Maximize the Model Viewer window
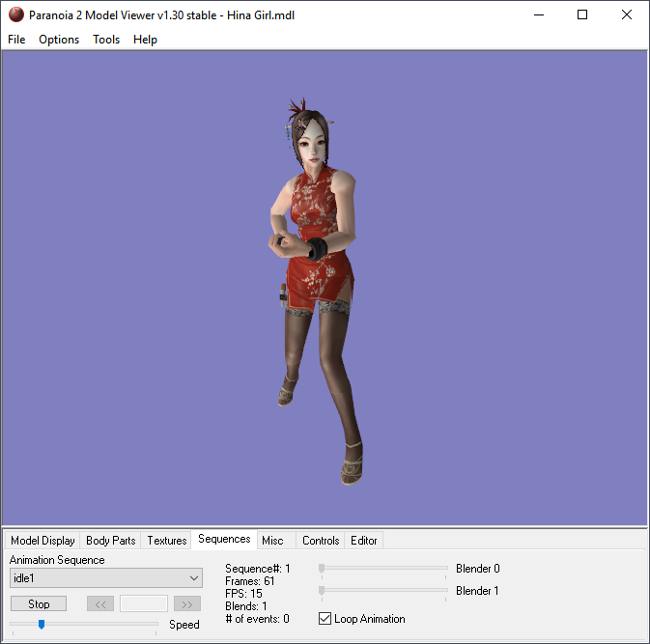 pyautogui.click(x=582, y=14)
